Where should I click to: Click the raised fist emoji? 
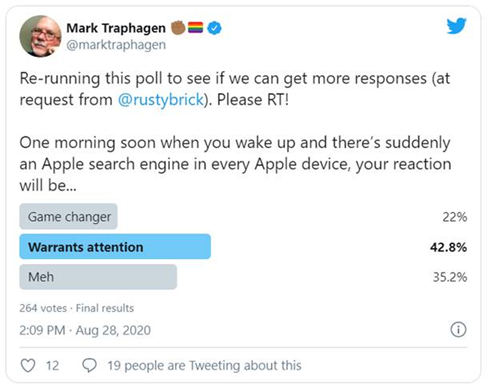(x=178, y=27)
